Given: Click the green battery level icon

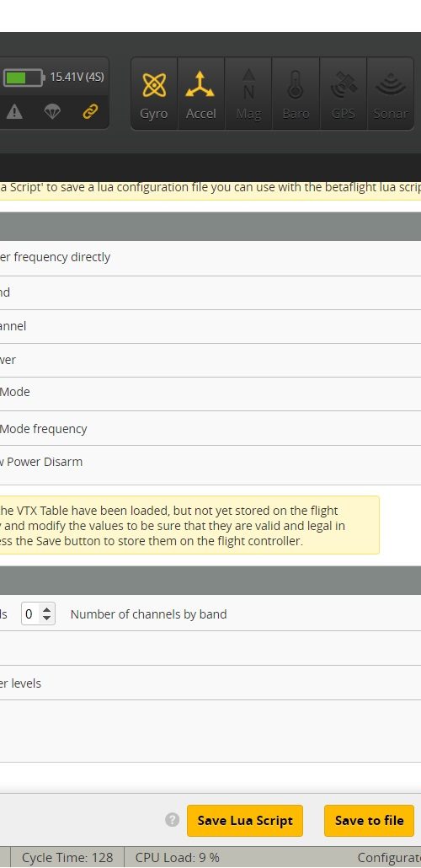Looking at the screenshot, I should coord(24,78).
